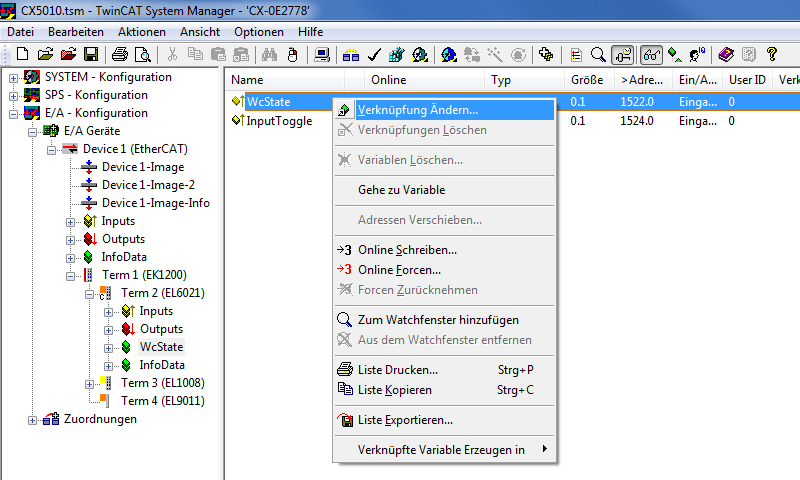Viewport: 800px width, 480px height.
Task: Click the checkmark Check Configuration icon
Action: (x=374, y=54)
